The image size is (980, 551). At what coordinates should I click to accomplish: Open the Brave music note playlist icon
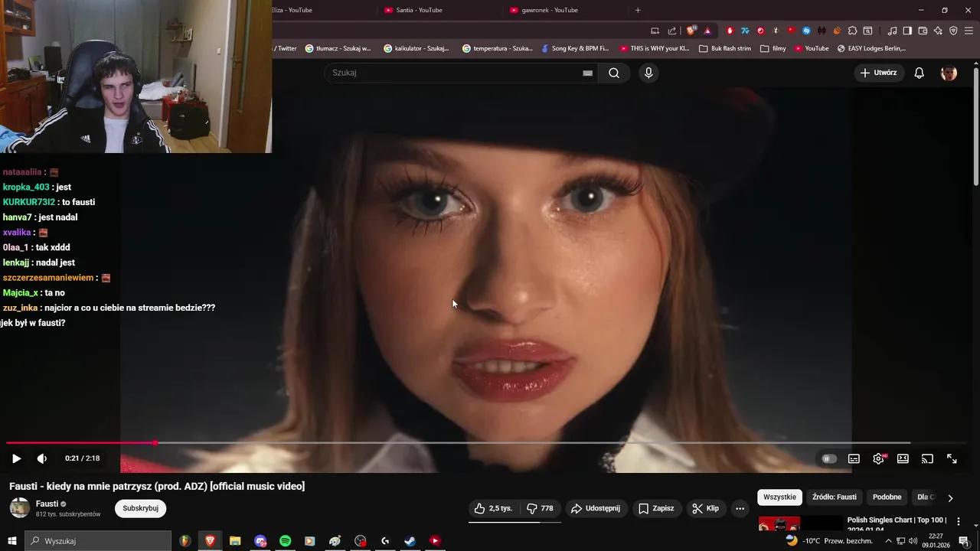[892, 31]
